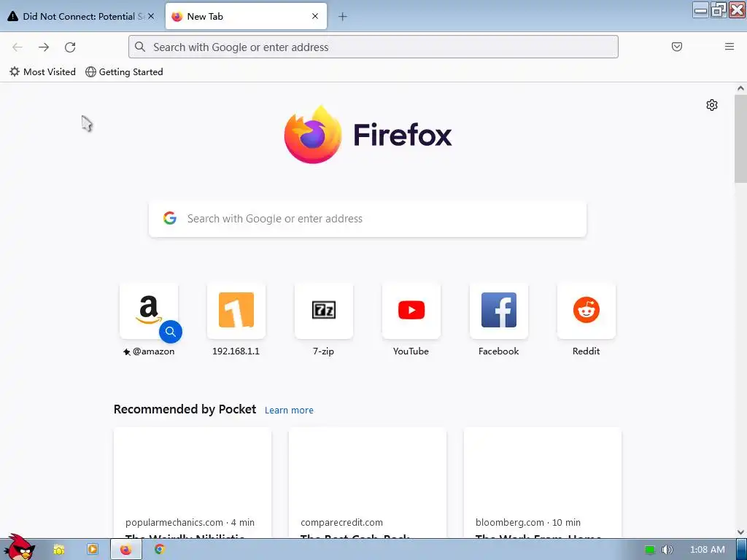Open new tab personalize gear icon
Image resolution: width=747 pixels, height=560 pixels.
click(x=712, y=105)
